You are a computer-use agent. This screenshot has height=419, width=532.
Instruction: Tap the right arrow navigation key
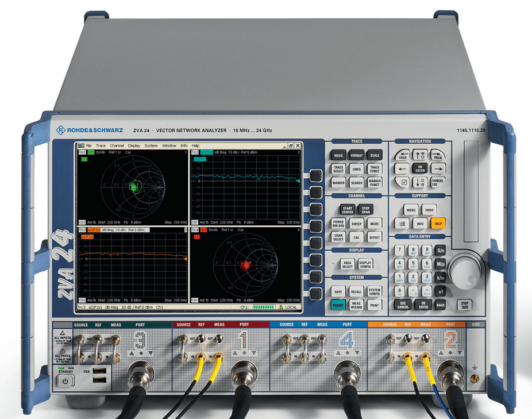(438, 169)
